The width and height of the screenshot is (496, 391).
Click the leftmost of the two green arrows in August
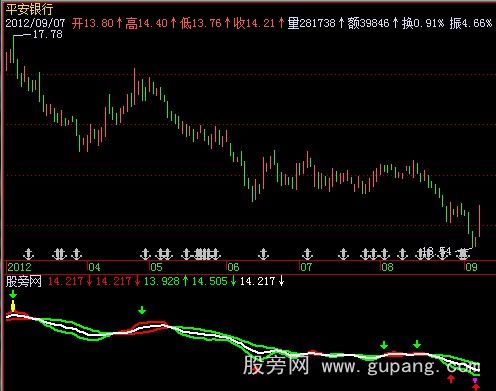(384, 345)
